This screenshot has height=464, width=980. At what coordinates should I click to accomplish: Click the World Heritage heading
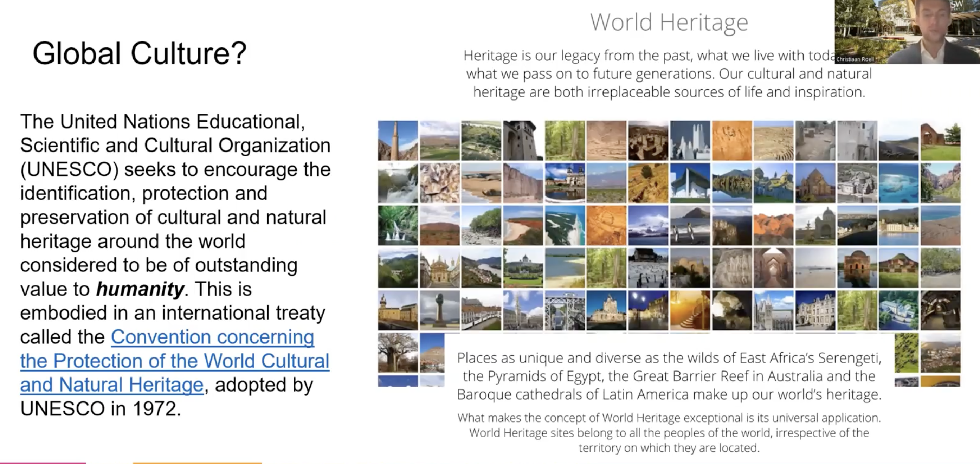pyautogui.click(x=669, y=22)
